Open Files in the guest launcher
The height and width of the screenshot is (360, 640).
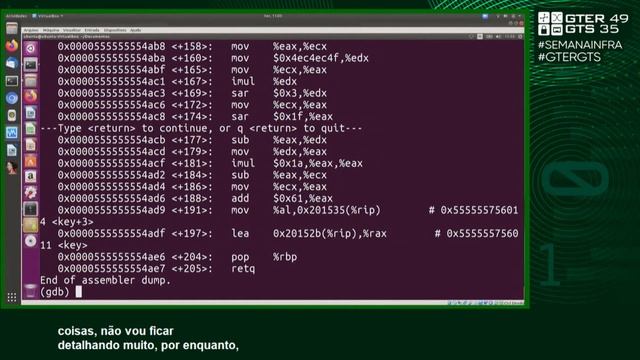[x=31, y=80]
